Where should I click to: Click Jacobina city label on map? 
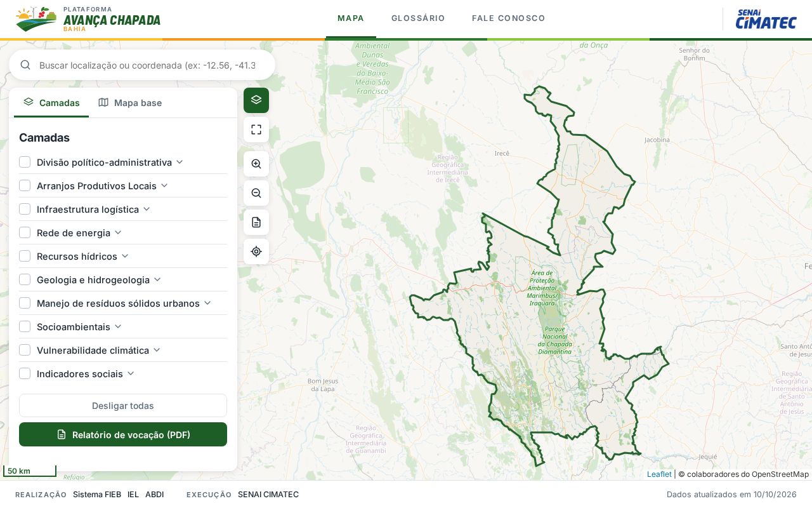tap(657, 140)
